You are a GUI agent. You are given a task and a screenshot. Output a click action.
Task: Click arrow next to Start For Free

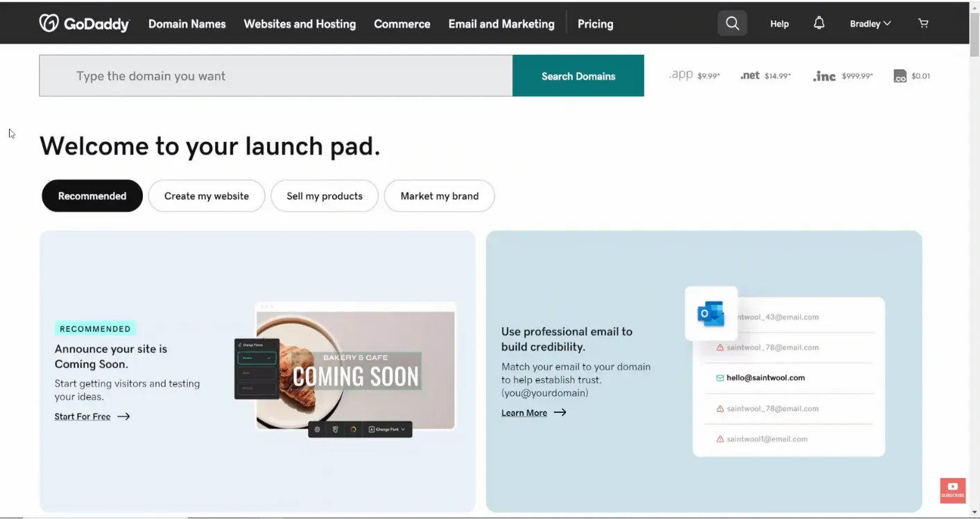pyautogui.click(x=123, y=416)
